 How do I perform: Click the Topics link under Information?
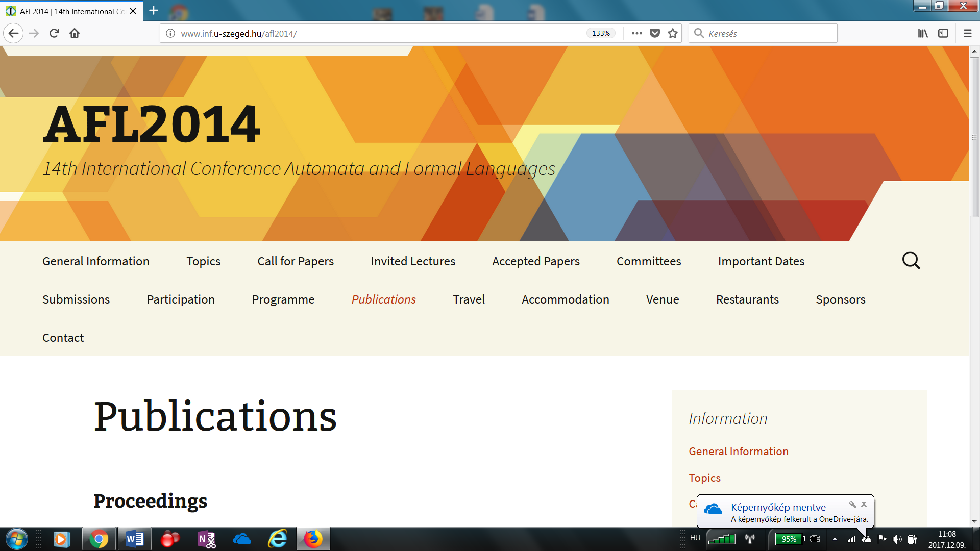[x=704, y=478]
